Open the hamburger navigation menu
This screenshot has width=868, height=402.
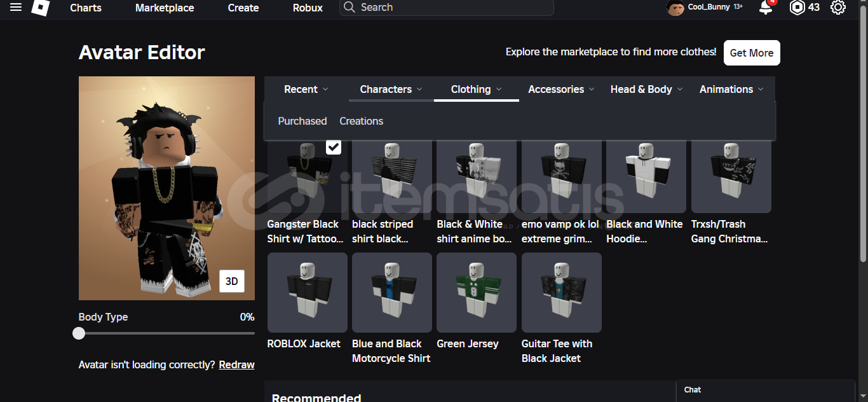point(16,7)
